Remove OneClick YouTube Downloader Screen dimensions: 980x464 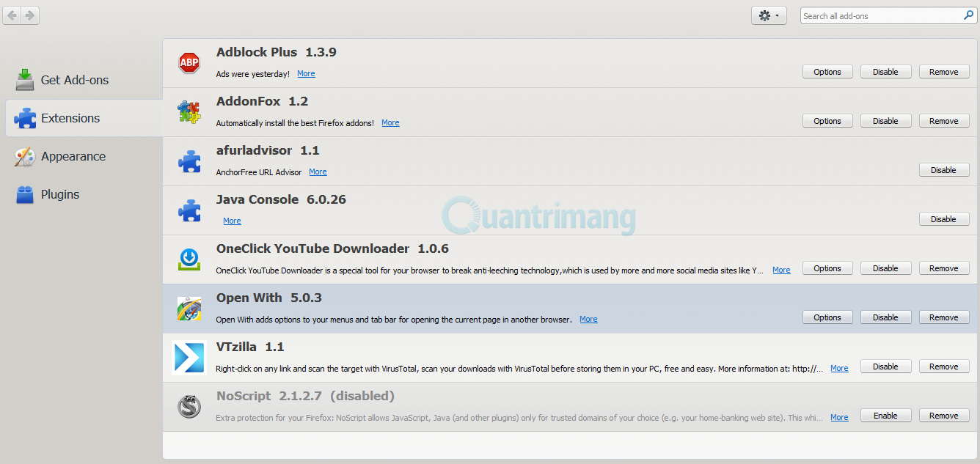click(x=944, y=268)
